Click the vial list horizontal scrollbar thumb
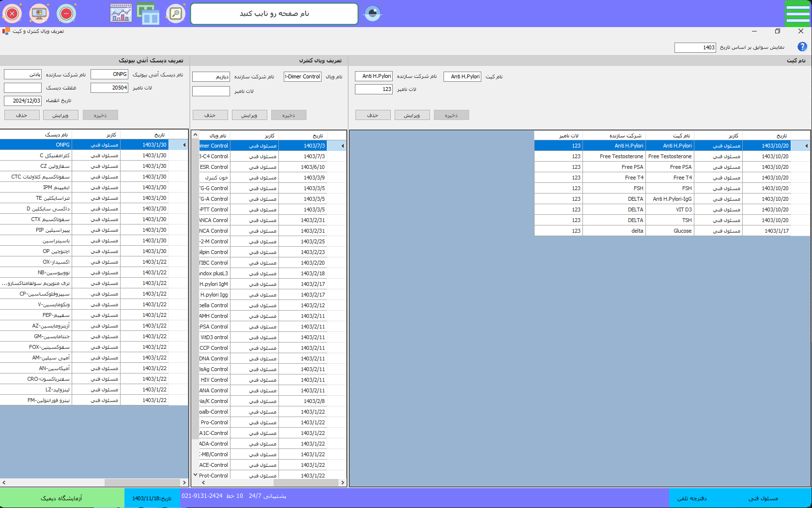 point(306,482)
